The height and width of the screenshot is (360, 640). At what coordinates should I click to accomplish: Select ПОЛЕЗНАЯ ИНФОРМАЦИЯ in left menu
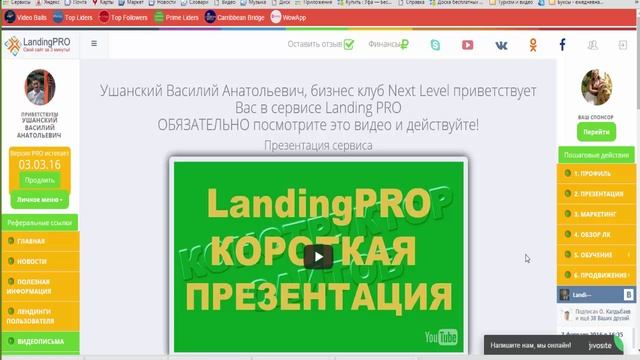pos(40,287)
